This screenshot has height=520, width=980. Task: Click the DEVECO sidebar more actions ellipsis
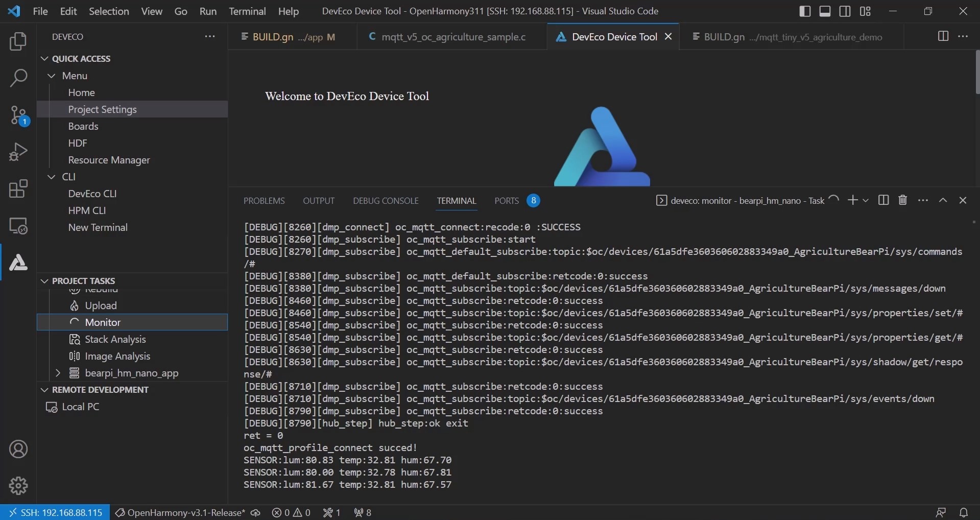pyautogui.click(x=210, y=37)
